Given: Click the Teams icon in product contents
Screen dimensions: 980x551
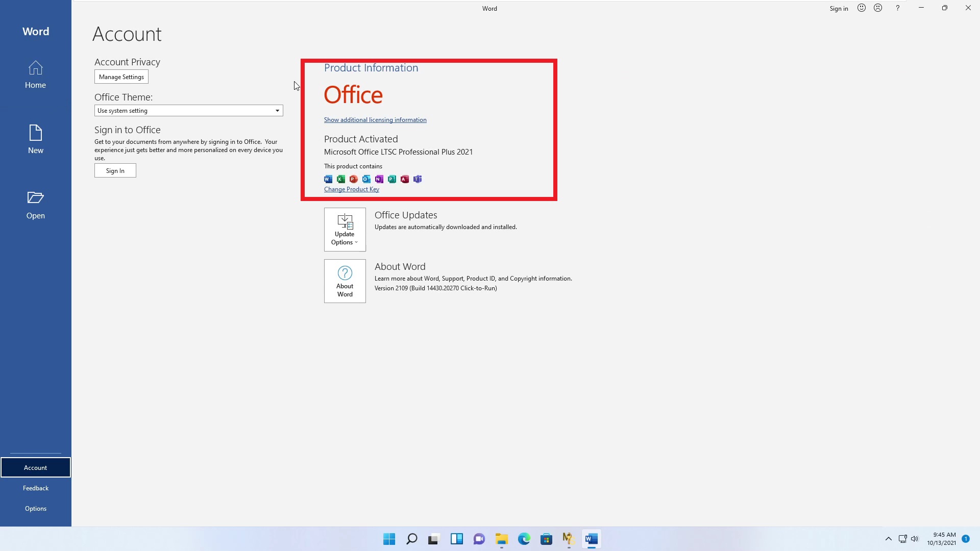Looking at the screenshot, I should (x=418, y=179).
